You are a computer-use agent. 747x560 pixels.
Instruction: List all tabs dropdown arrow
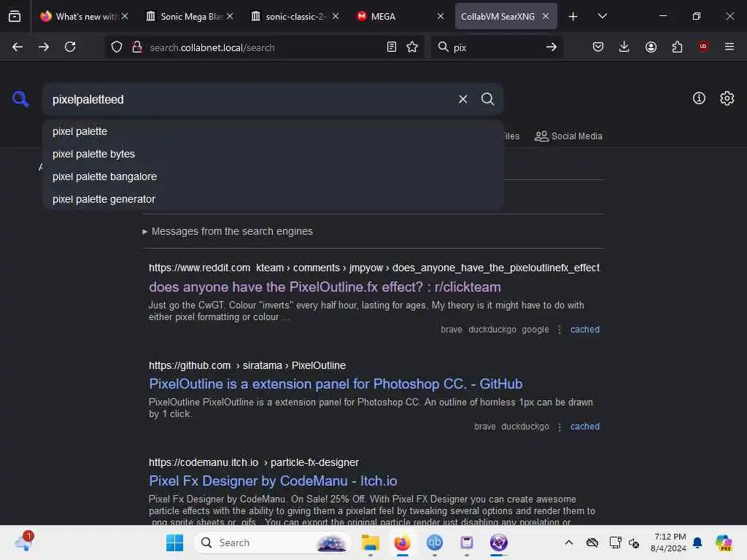point(603,17)
